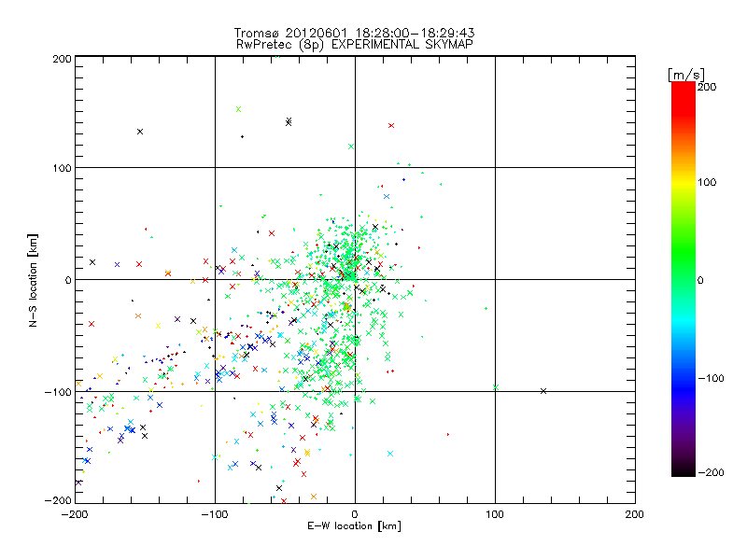Screen dimensions: 747x560
Task: Click the blue band of the velocity colorbar
Action: click(x=684, y=388)
